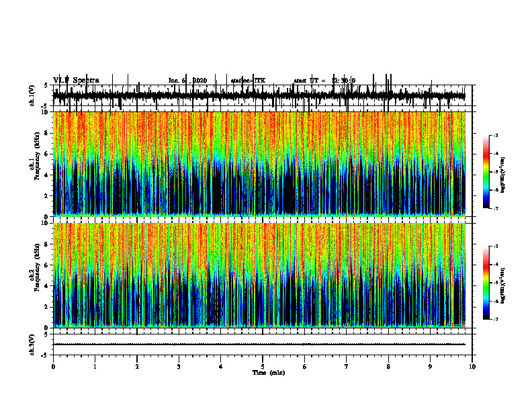The height and width of the screenshot is (411, 532).
Task: Select the "Jan. 6, 2020" date label
Action: pos(187,81)
